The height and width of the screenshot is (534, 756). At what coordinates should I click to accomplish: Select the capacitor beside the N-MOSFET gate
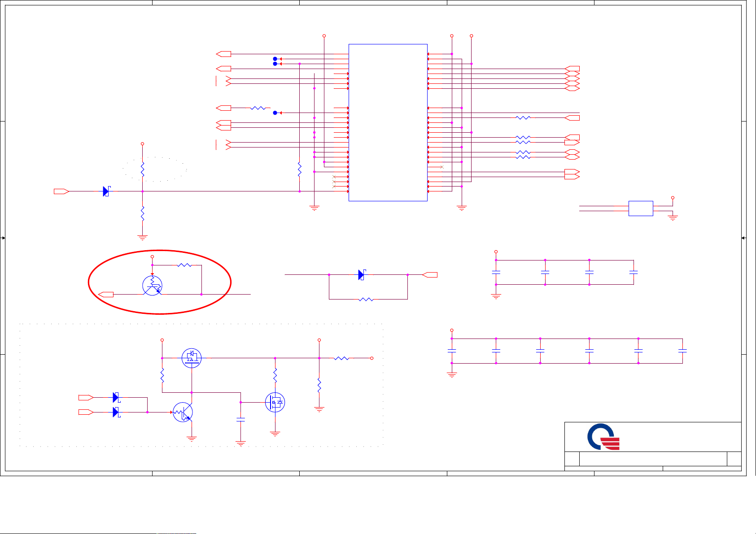point(240,420)
